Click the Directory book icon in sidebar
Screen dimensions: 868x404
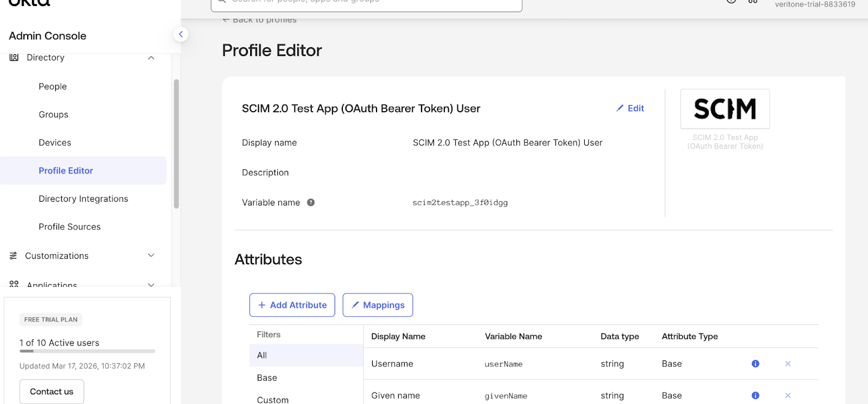(14, 57)
